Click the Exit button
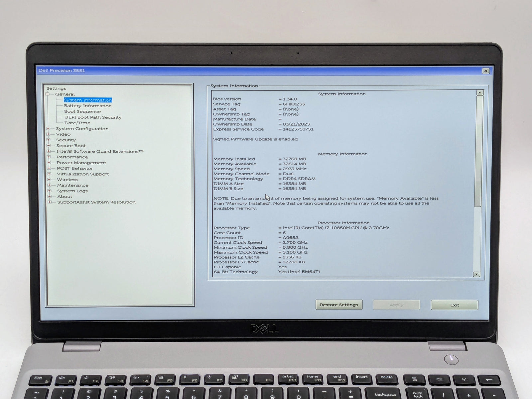Screen dimensions: 532x399 pos(455,305)
